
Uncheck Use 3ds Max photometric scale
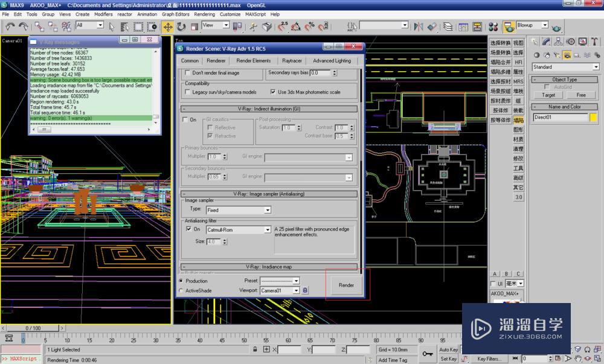click(x=272, y=92)
